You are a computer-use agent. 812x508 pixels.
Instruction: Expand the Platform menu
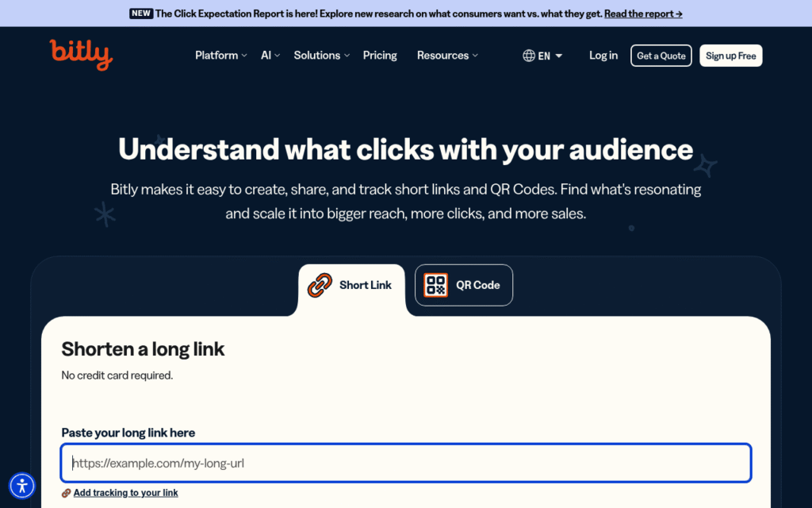tap(220, 56)
